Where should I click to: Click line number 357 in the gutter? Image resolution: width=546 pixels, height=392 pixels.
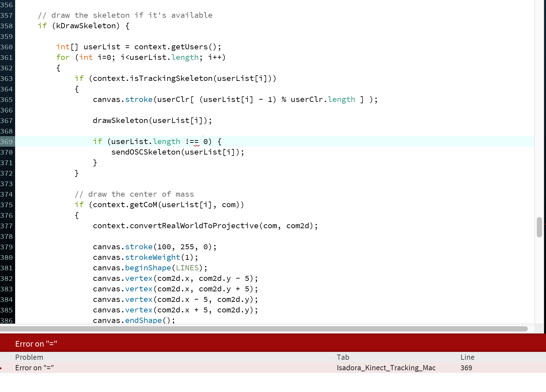(x=7, y=15)
